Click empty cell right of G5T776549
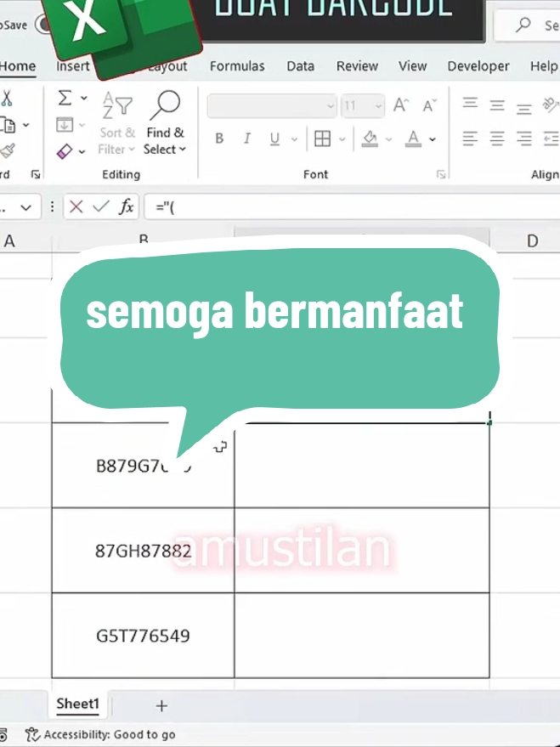This screenshot has height=747, width=560. point(362,636)
